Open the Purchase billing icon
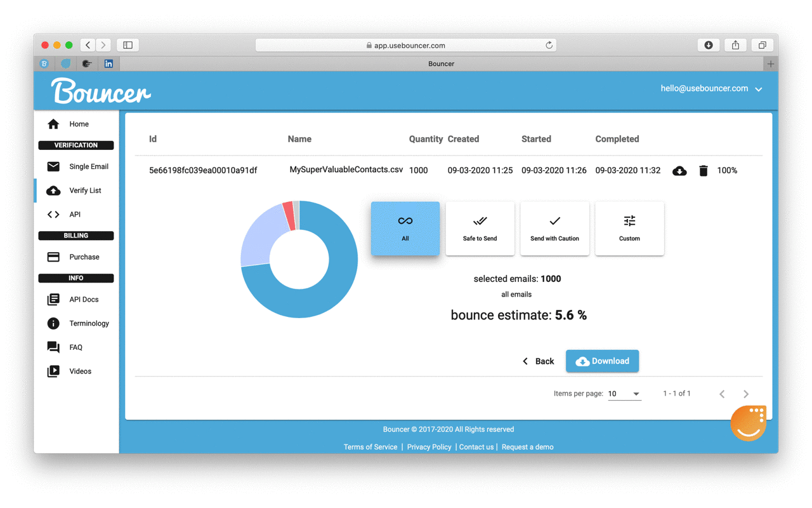Screen dimensions: 812x508 pyautogui.click(x=53, y=257)
